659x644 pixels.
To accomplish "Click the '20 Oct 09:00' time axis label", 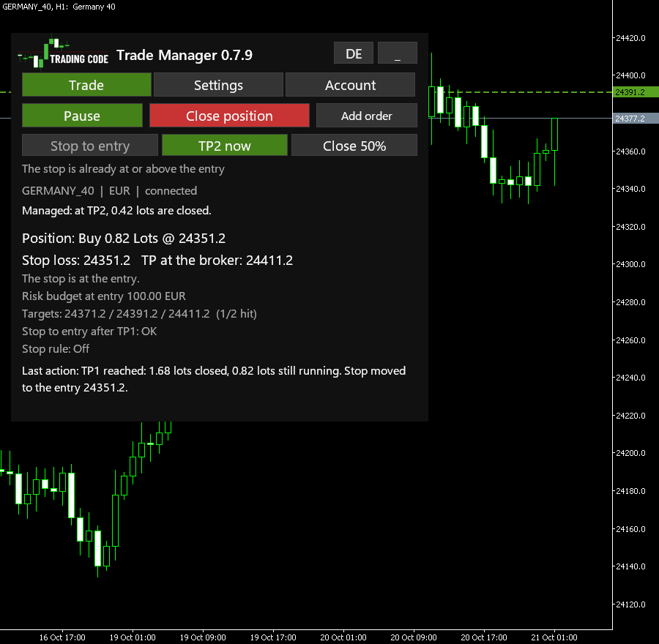I will [x=414, y=637].
